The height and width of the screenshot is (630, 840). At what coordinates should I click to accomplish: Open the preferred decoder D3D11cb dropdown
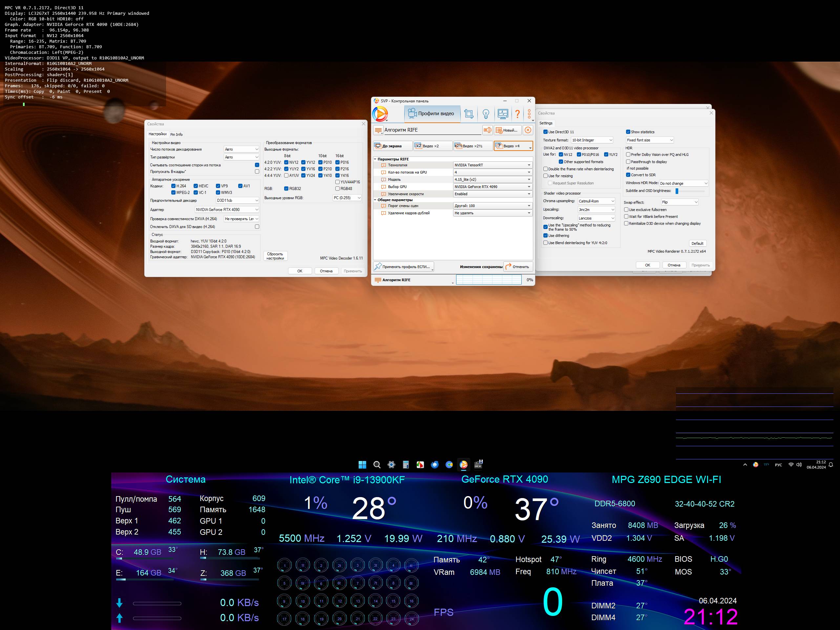click(x=237, y=200)
